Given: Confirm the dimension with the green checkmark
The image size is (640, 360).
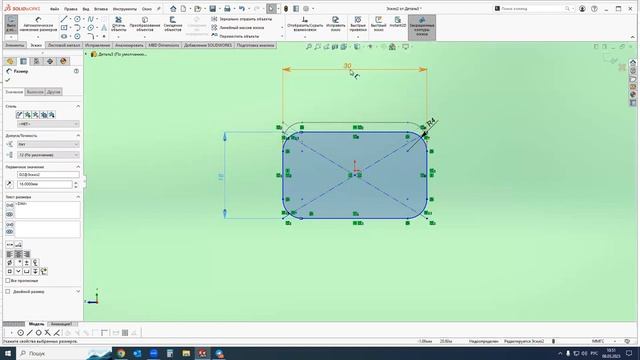Looking at the screenshot, I should 8,80.
